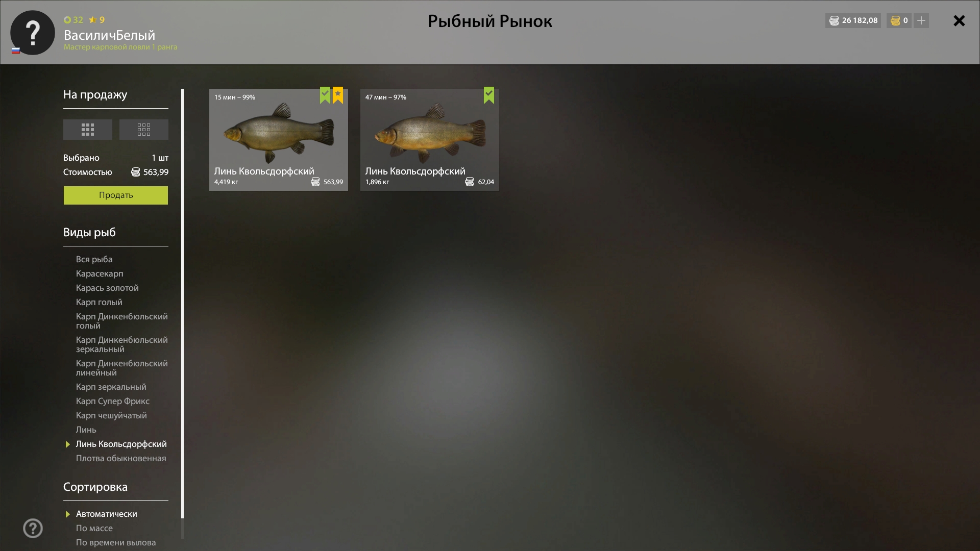Click the player avatar question mark icon

click(x=33, y=33)
